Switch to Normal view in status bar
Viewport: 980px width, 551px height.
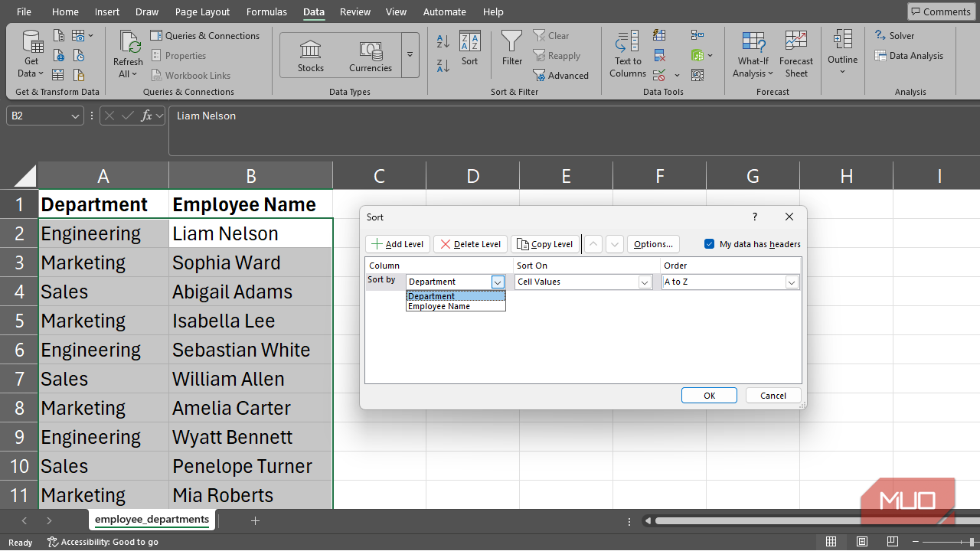tap(831, 542)
